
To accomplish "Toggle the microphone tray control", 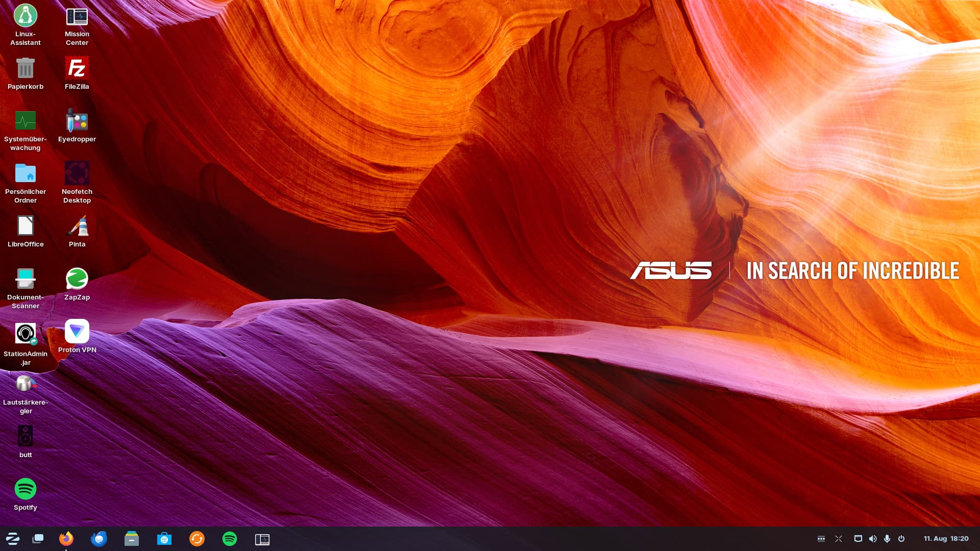I will click(888, 538).
